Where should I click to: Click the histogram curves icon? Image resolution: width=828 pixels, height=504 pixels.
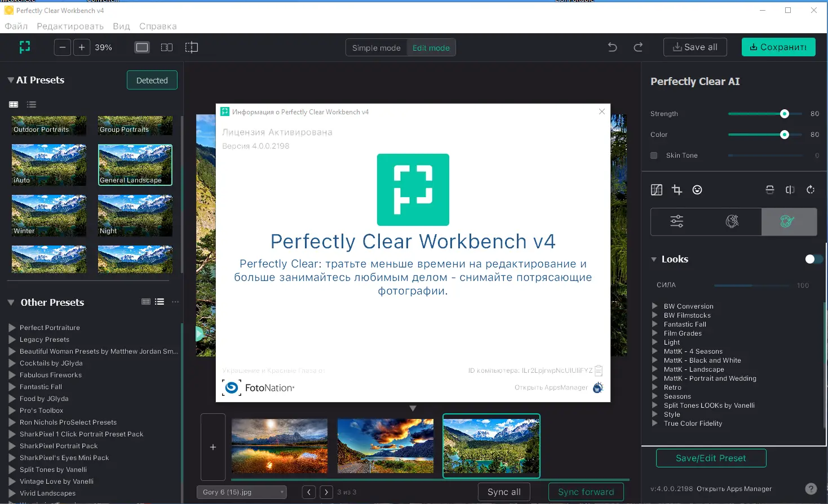[x=657, y=190]
